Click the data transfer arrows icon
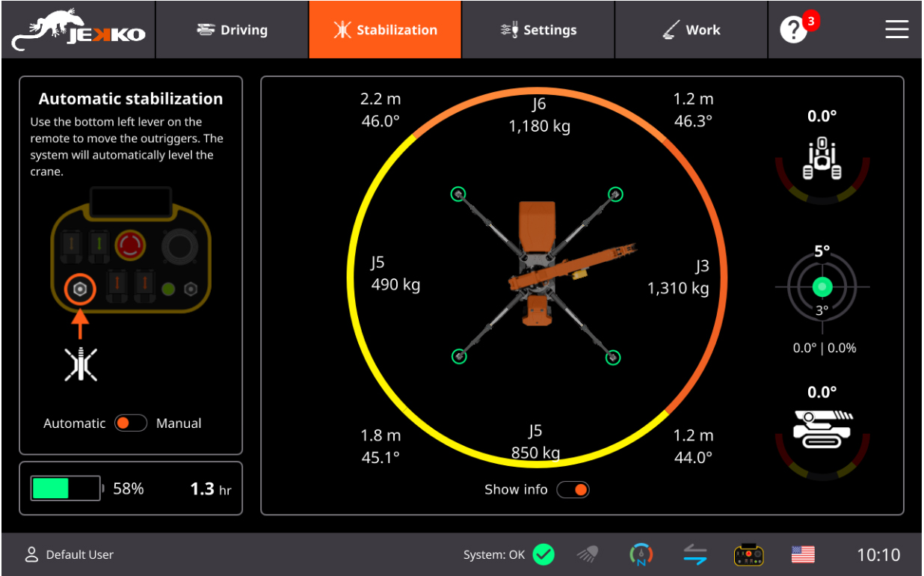This screenshot has height=576, width=924. (694, 554)
